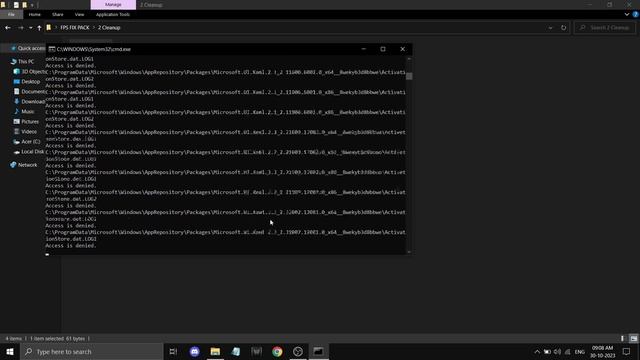
Task: Minimize the cmd.exe window
Action: [363, 49]
